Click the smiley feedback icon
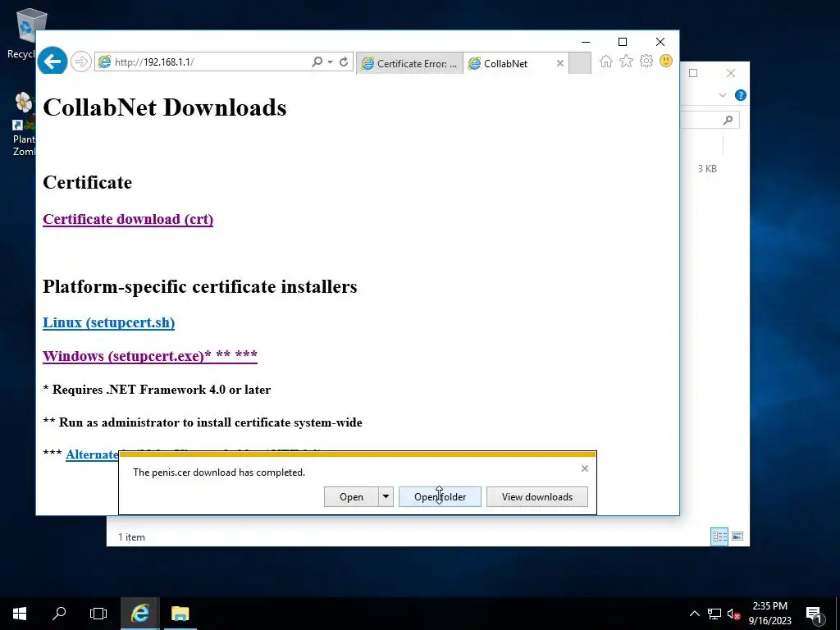The image size is (840, 630). tap(666, 61)
